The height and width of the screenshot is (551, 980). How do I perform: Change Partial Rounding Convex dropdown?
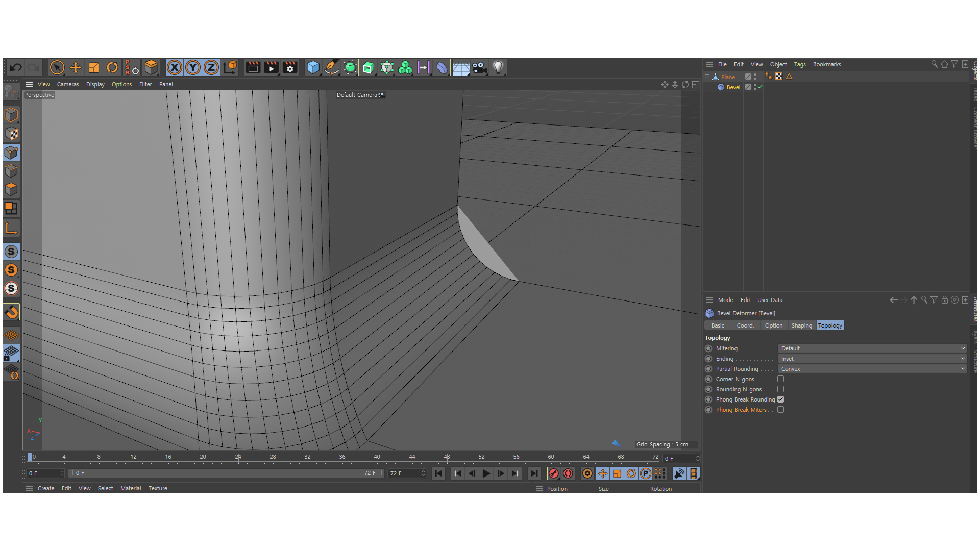coord(871,369)
